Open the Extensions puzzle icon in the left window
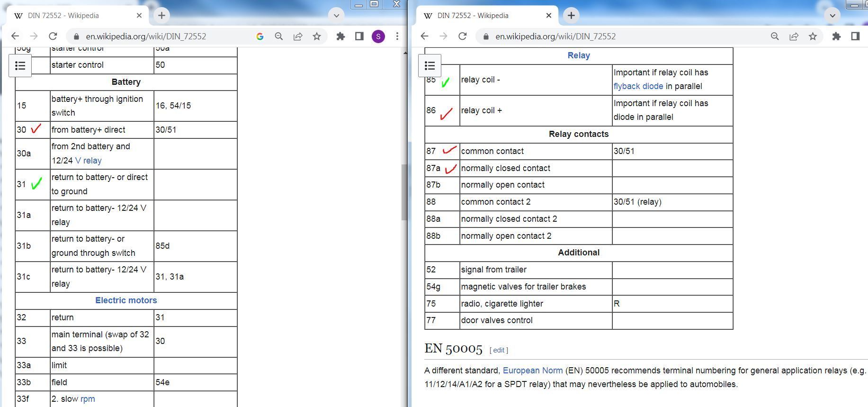This screenshot has height=407, width=868. pyautogui.click(x=340, y=36)
